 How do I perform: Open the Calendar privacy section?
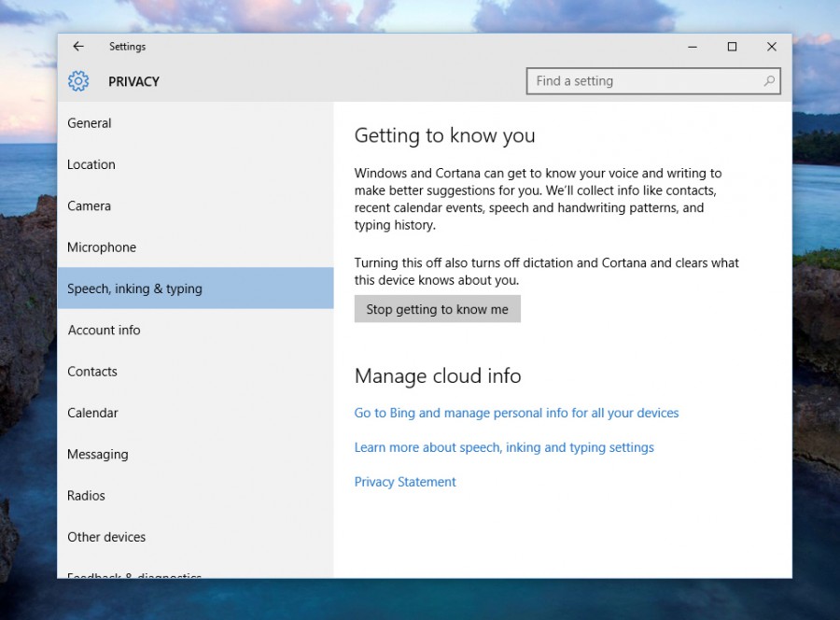pos(92,413)
